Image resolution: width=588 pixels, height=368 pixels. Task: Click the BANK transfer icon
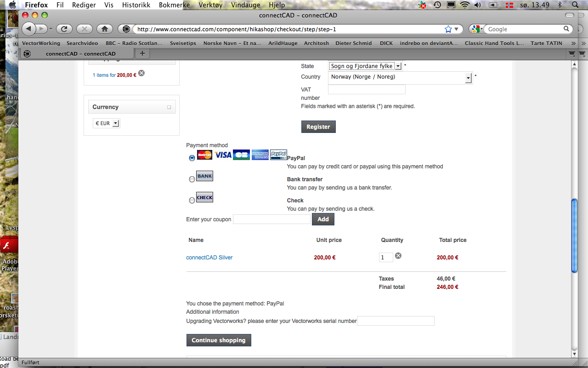pos(204,176)
